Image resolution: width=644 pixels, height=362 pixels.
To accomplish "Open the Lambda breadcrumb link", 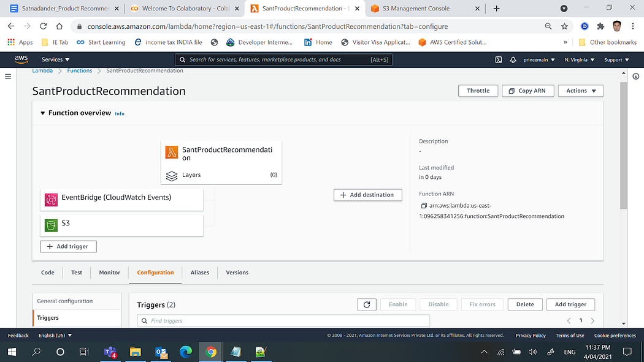I will point(42,70).
